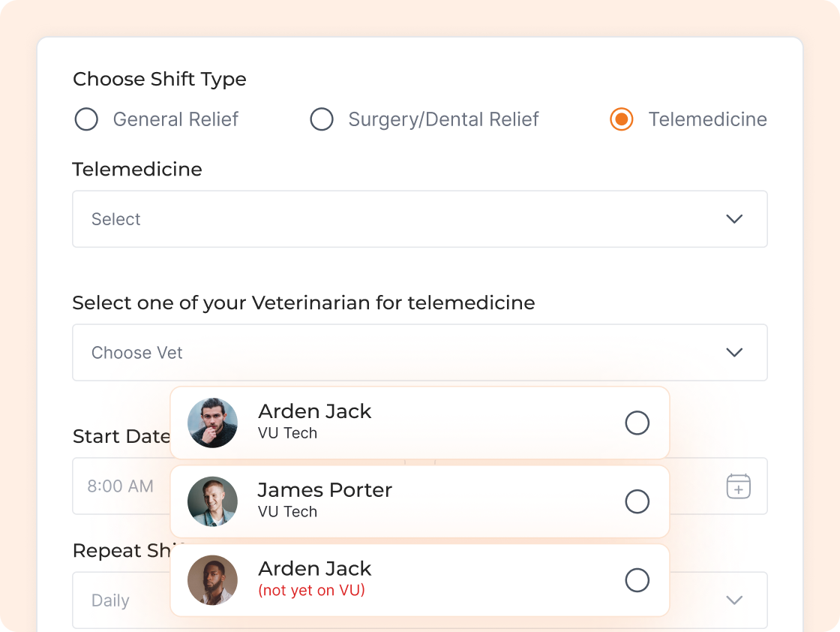The height and width of the screenshot is (632, 840).
Task: Select the Surgery/Dental Relief radio button
Action: click(x=322, y=119)
